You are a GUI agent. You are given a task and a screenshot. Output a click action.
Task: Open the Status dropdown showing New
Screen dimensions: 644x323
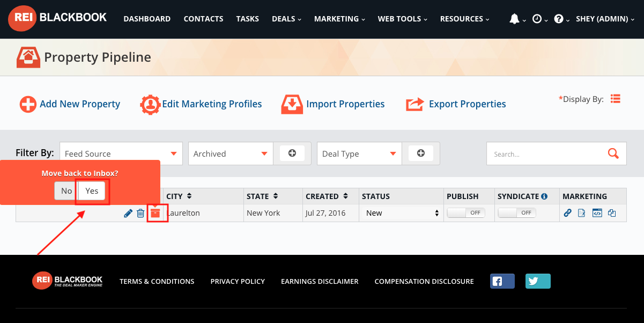(x=402, y=213)
